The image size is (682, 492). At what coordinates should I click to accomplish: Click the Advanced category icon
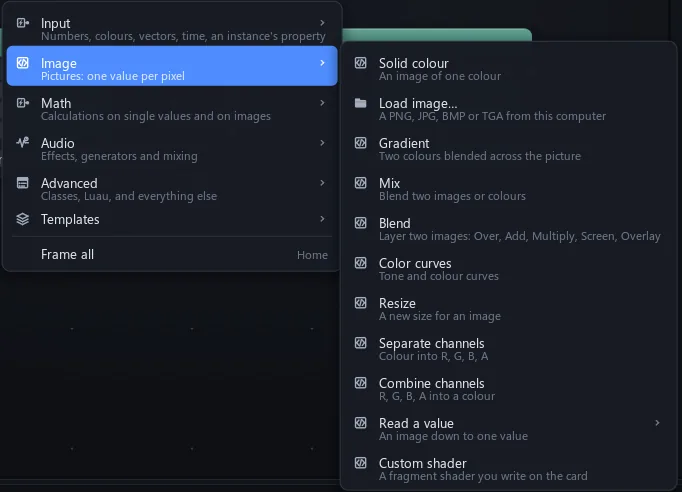tap(23, 183)
